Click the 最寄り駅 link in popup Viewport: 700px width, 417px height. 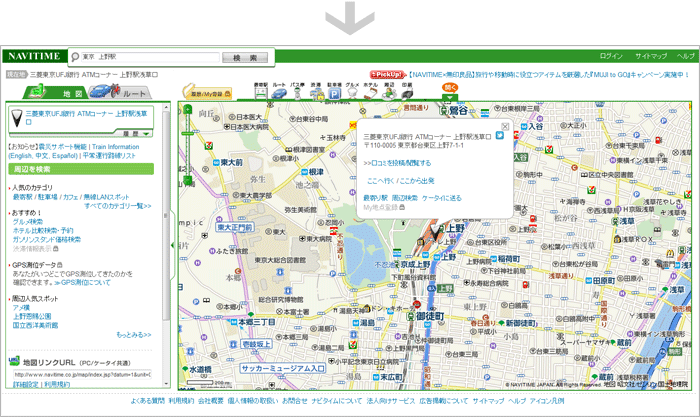click(375, 198)
